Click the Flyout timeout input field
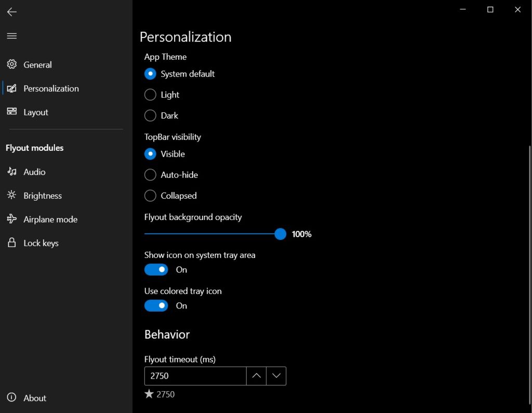Image resolution: width=532 pixels, height=413 pixels. coord(195,376)
